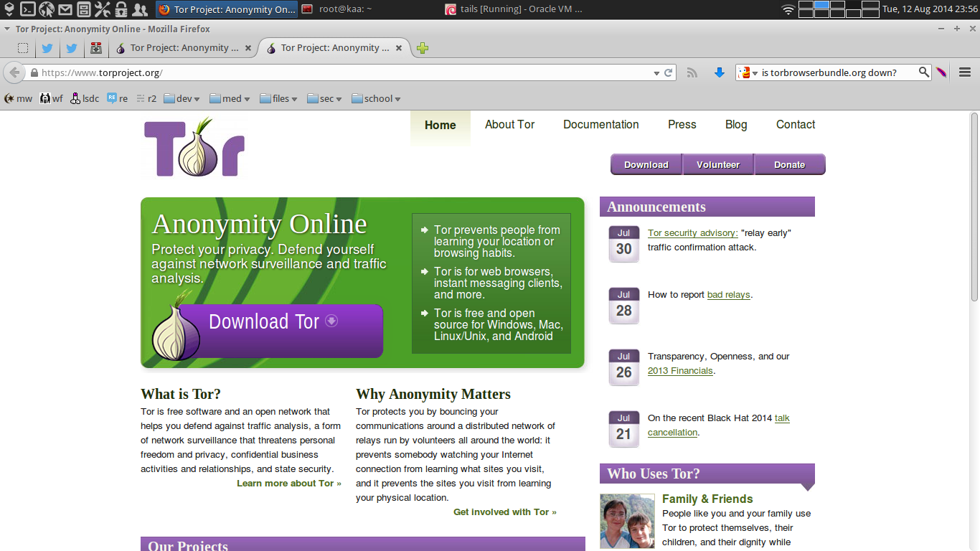
Task: Follow the bad relays link
Action: coord(729,295)
